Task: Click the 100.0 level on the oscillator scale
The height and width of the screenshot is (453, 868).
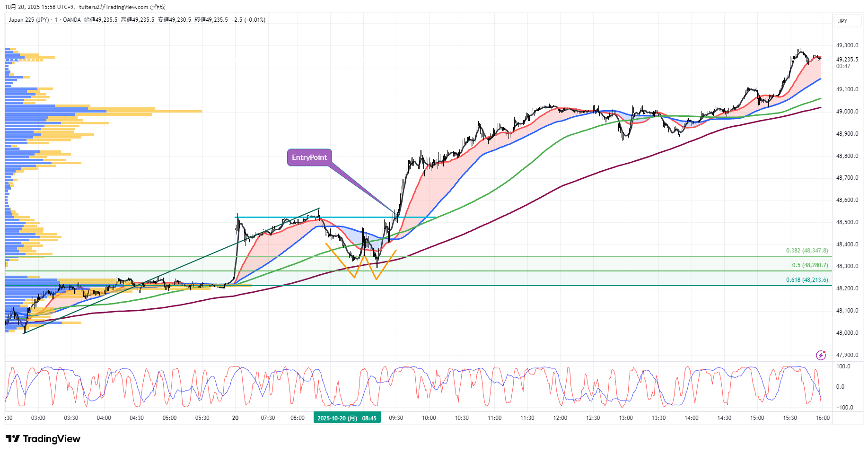Action: click(x=843, y=366)
